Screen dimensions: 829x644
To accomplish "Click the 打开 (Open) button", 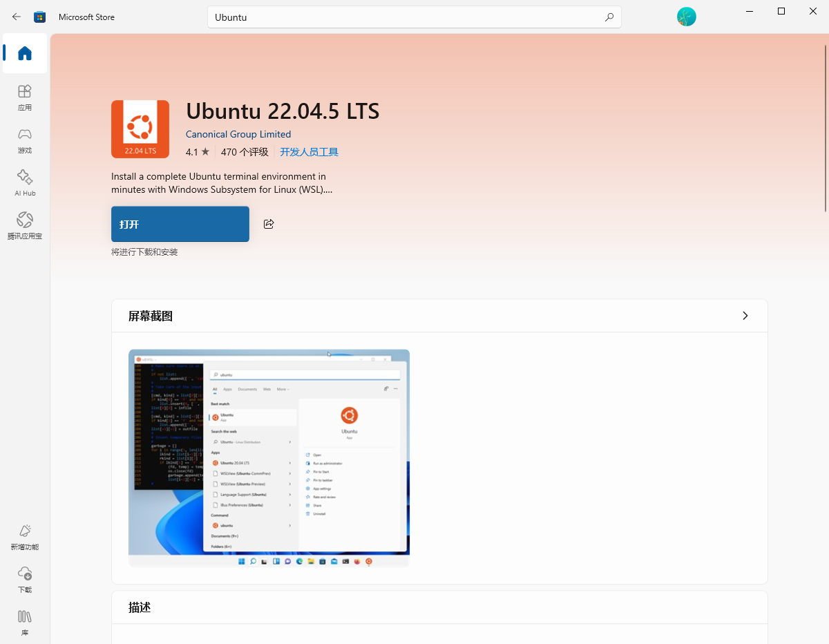I will coord(180,224).
